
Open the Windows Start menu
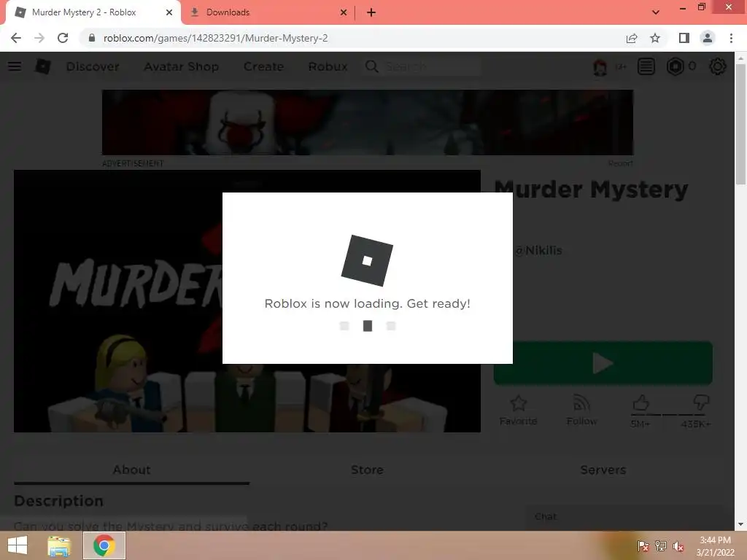(x=18, y=545)
